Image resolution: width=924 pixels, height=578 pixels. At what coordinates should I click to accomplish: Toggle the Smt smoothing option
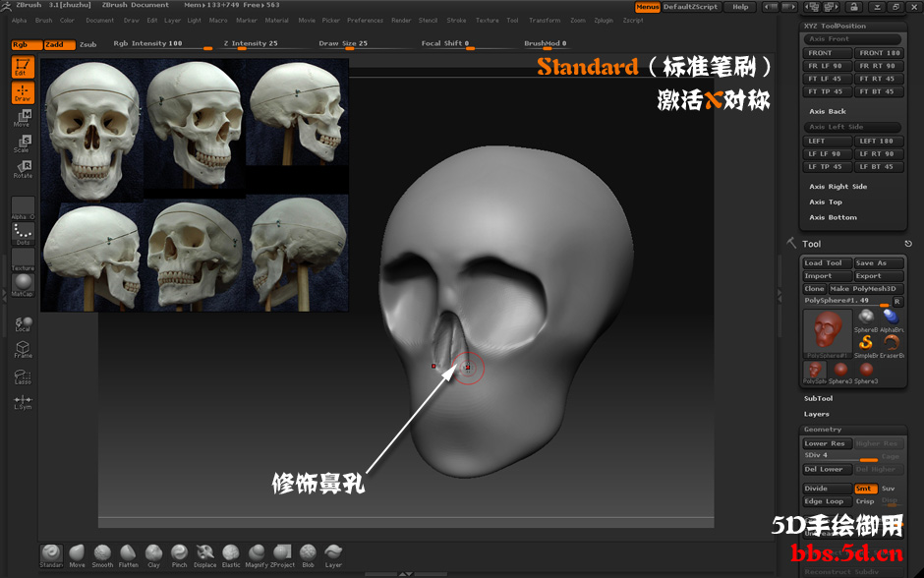(866, 489)
